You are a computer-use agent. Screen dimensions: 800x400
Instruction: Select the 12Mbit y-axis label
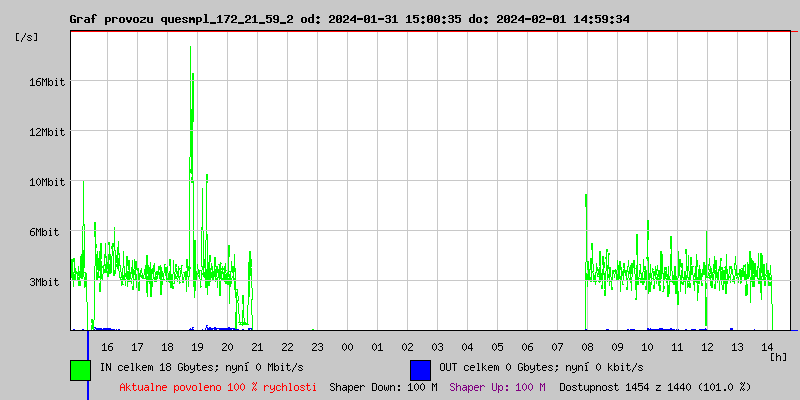pos(47,132)
